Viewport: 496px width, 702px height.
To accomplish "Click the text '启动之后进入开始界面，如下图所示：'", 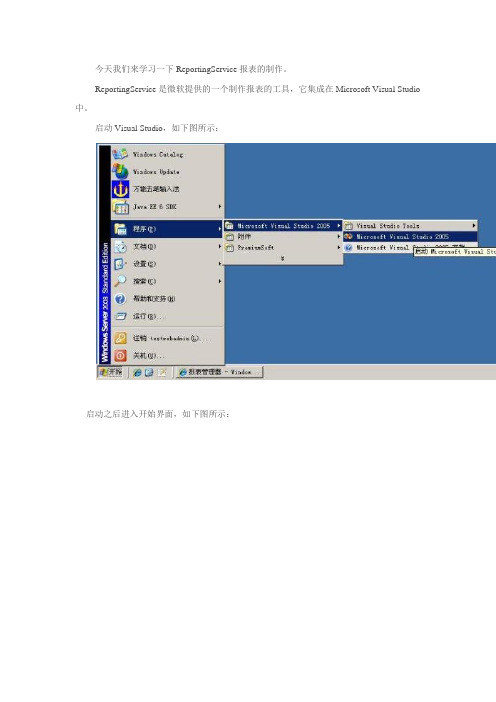I will [158, 414].
